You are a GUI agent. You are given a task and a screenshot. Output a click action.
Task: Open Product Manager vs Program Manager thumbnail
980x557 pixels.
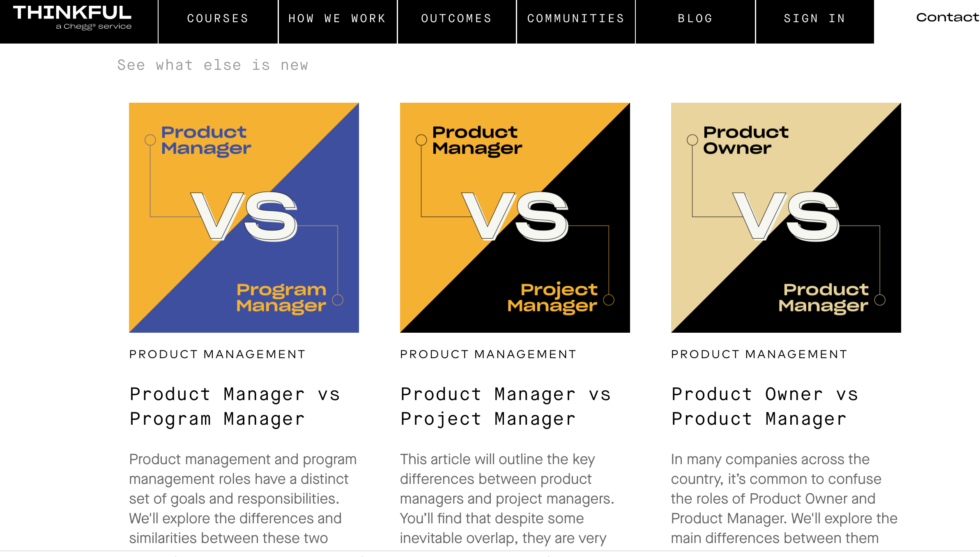244,218
